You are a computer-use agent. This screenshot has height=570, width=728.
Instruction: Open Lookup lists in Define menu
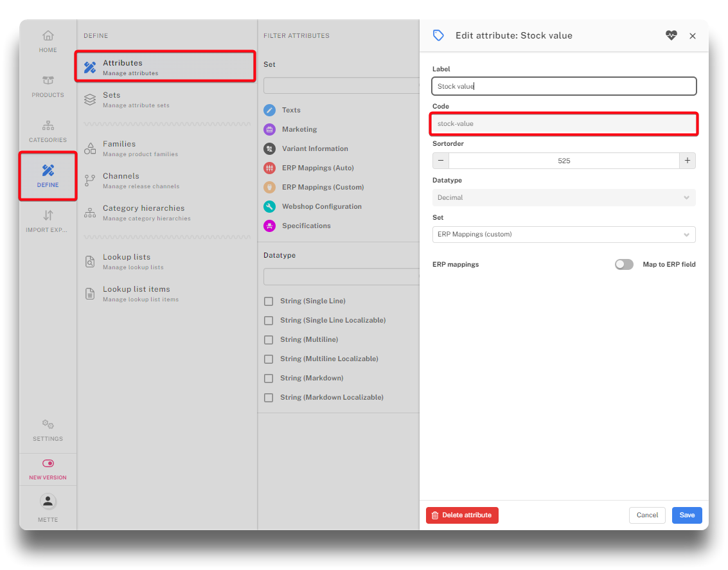point(127,261)
